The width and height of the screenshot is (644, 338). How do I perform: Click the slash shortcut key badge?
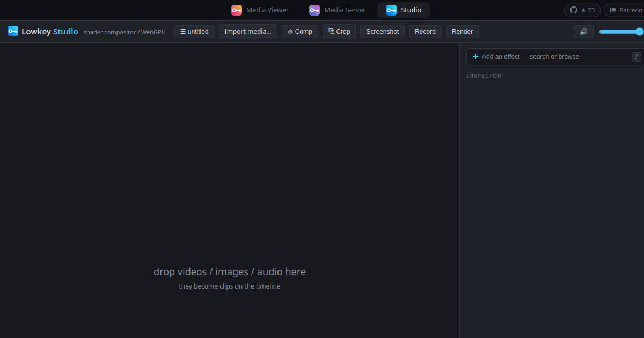pyautogui.click(x=636, y=57)
